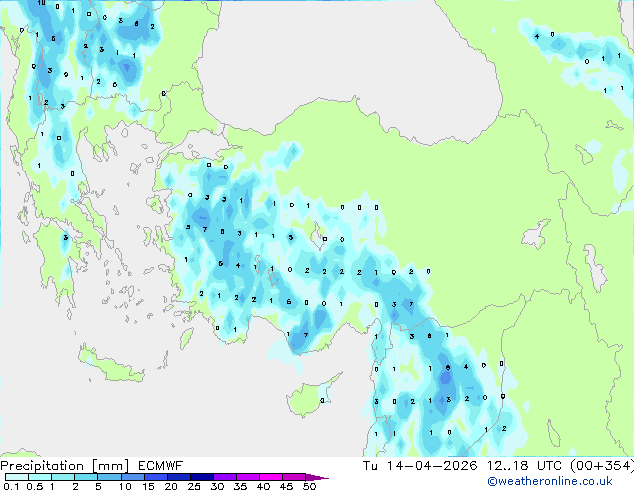
Task: Select the legend label "25"
Action: [x=194, y=486]
